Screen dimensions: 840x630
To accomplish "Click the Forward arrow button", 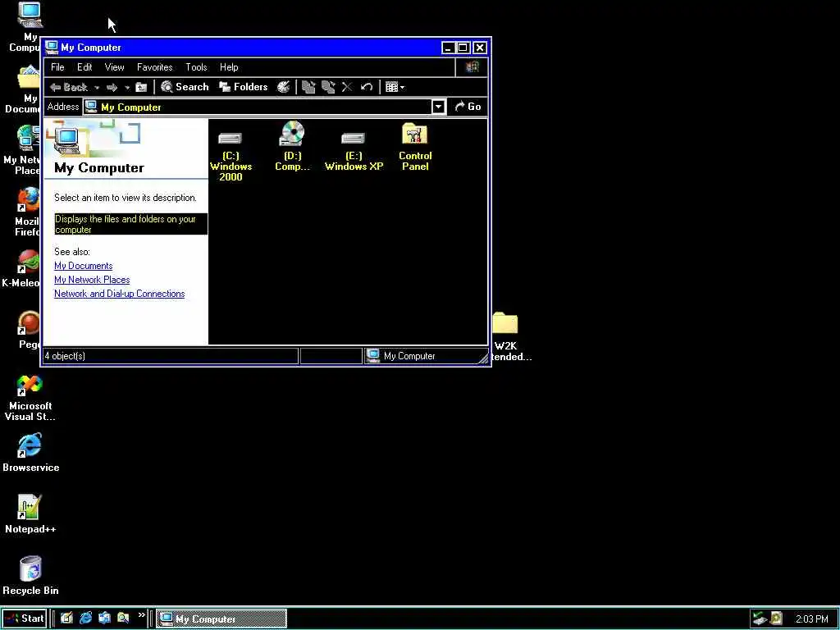I will click(x=112, y=87).
